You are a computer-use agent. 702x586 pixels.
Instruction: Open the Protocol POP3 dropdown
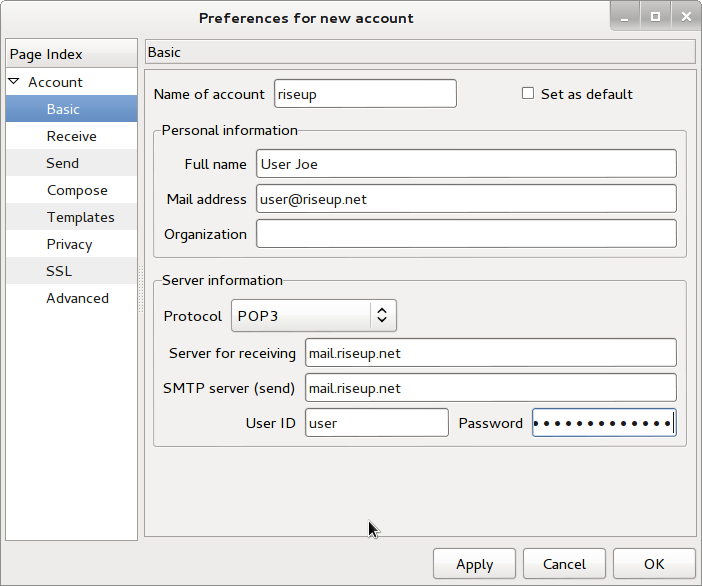(314, 316)
